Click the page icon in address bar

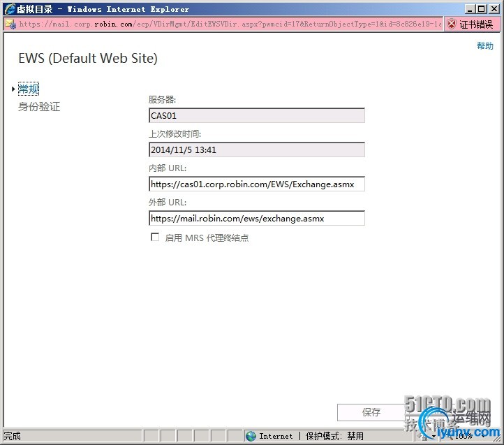click(10, 24)
